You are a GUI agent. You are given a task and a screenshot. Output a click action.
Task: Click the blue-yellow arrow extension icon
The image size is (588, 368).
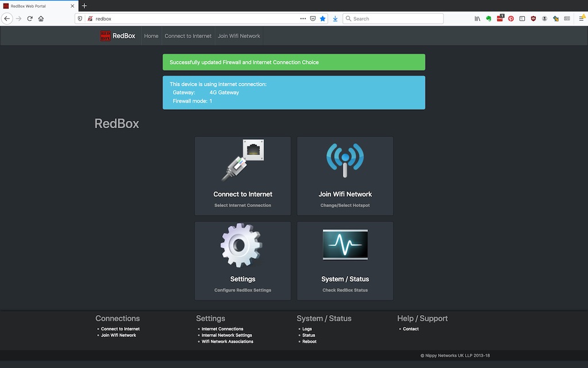(x=556, y=18)
